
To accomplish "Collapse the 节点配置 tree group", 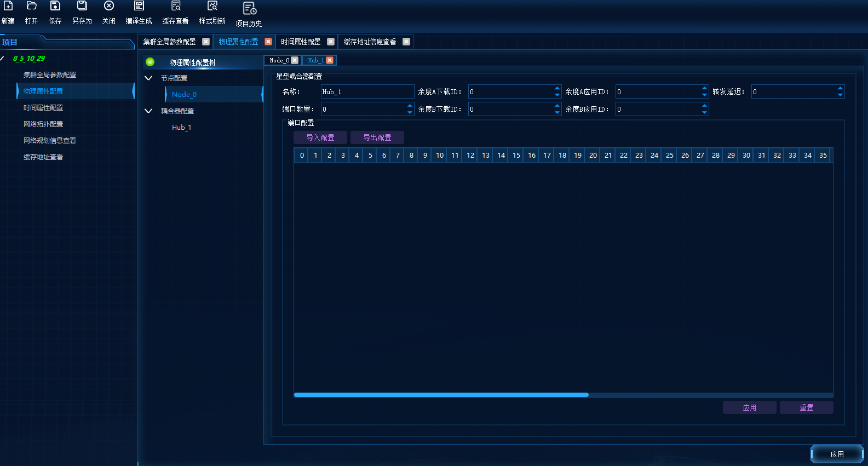I will 148,78.
